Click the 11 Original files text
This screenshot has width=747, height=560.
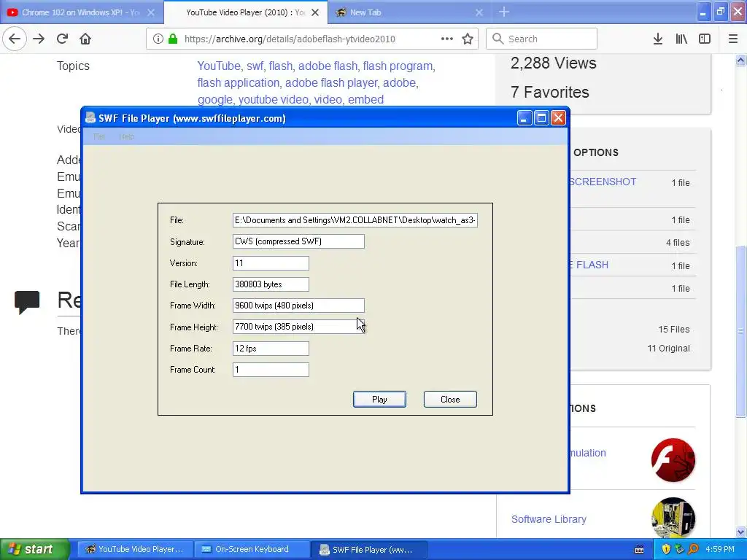pos(668,348)
